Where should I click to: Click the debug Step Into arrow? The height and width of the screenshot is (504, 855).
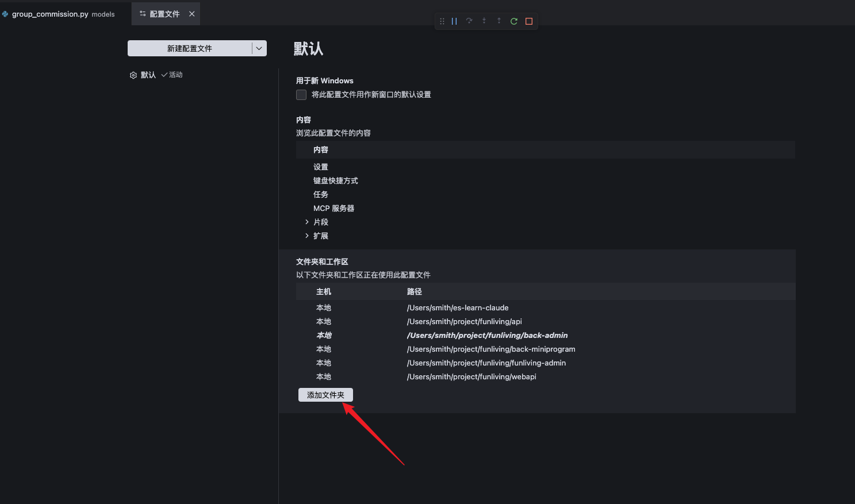484,21
